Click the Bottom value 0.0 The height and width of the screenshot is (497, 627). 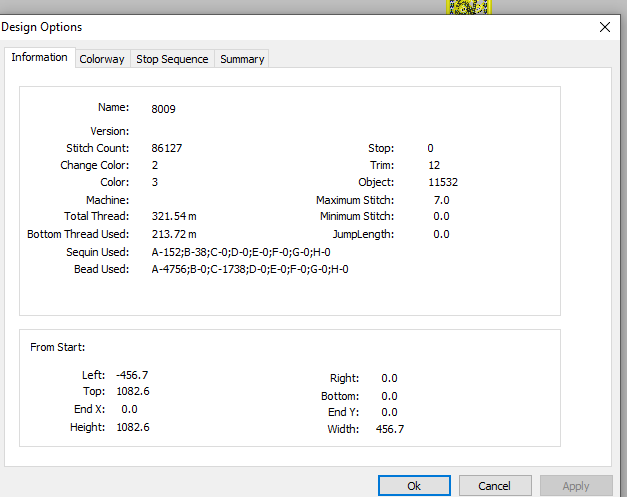tap(389, 396)
